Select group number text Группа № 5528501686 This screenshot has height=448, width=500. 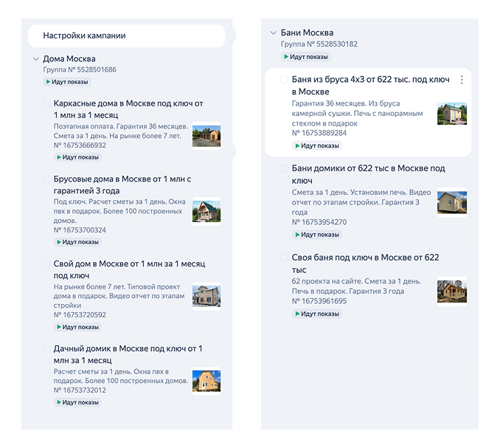coord(80,69)
